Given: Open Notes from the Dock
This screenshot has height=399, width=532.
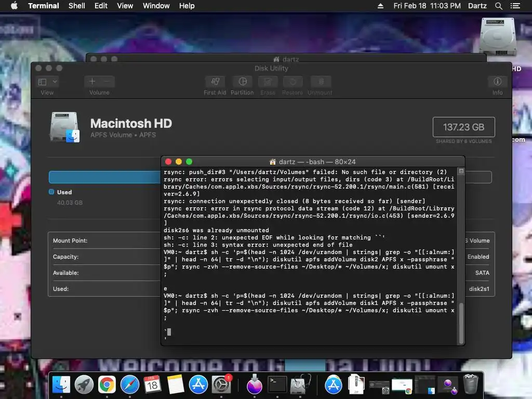Looking at the screenshot, I should click(x=175, y=385).
